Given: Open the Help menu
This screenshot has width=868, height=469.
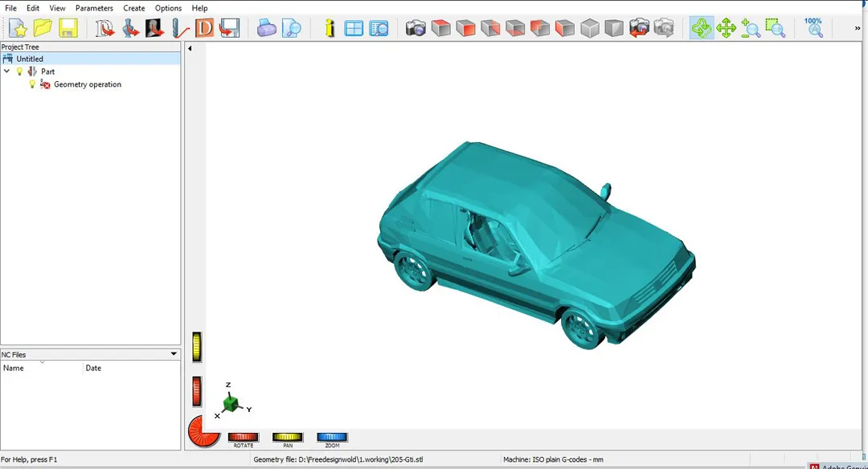Looking at the screenshot, I should tap(200, 8).
